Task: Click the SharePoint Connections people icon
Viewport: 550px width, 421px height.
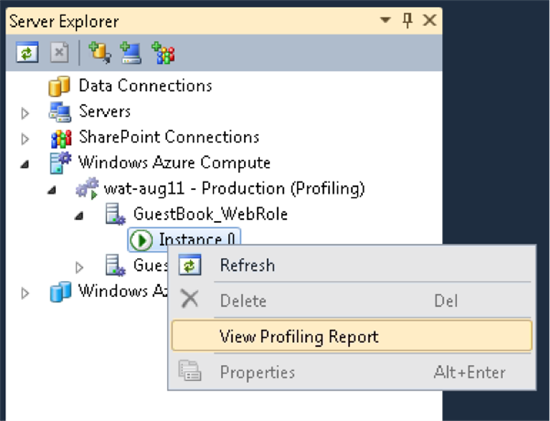Action: [61, 138]
